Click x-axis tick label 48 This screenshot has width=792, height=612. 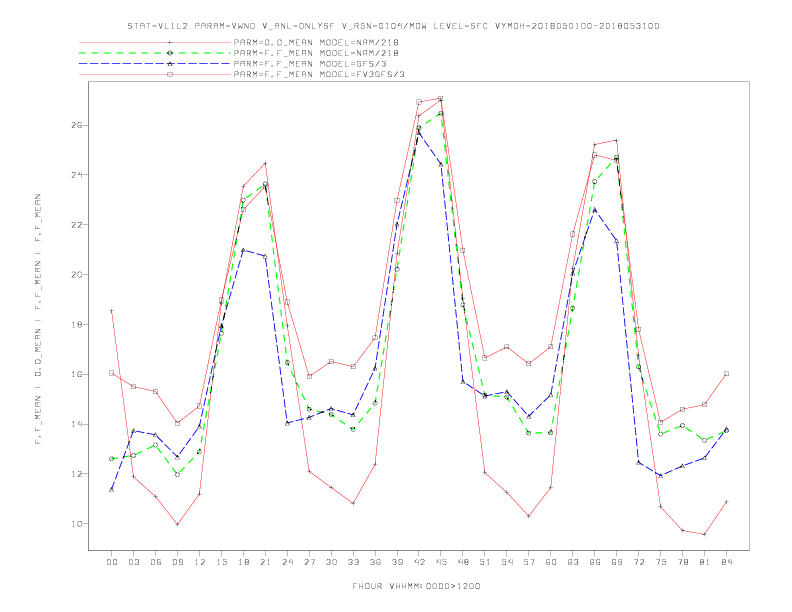click(x=463, y=562)
